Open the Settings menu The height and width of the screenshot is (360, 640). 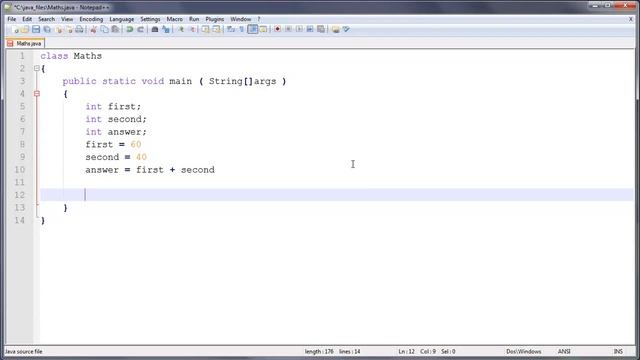(150, 19)
